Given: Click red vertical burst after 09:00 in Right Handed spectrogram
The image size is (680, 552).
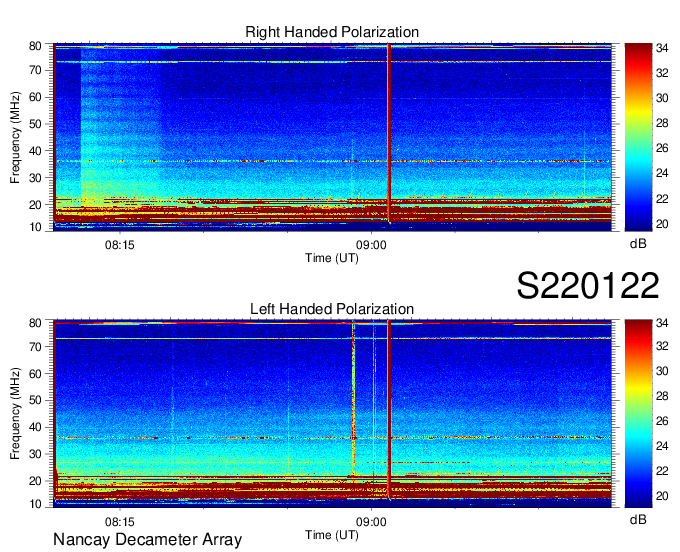Looking at the screenshot, I should coord(389,133).
